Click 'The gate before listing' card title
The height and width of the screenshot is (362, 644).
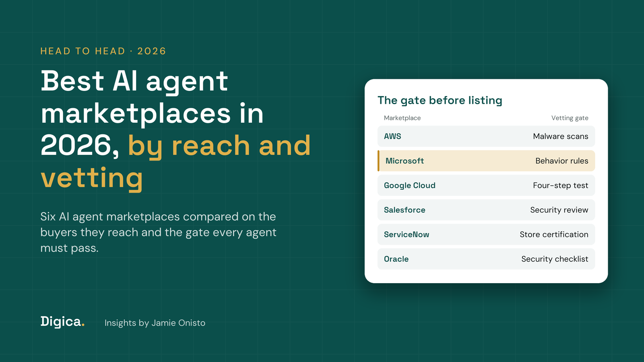point(440,100)
